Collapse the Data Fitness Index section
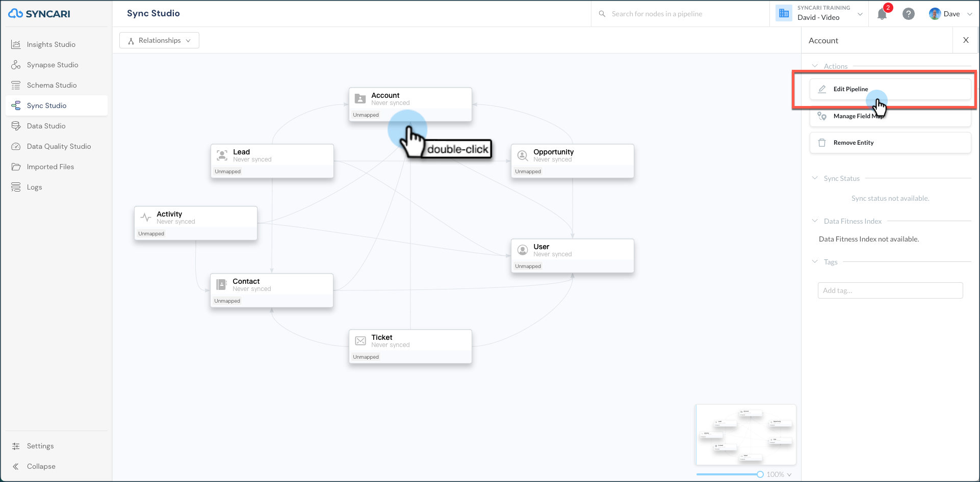This screenshot has height=482, width=980. tap(815, 221)
